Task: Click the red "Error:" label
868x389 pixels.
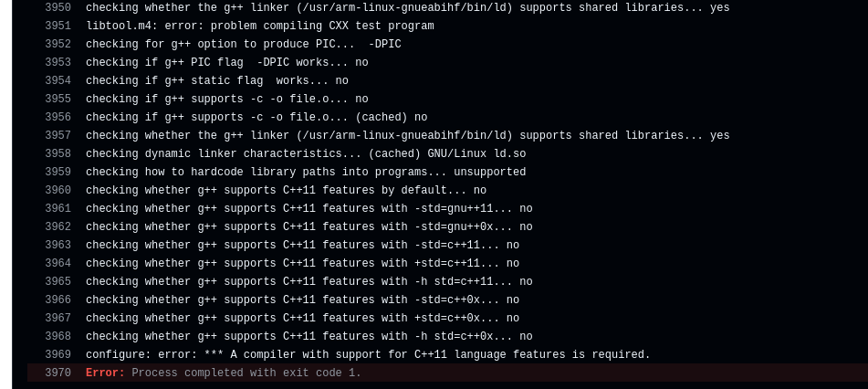Action: click(105, 373)
